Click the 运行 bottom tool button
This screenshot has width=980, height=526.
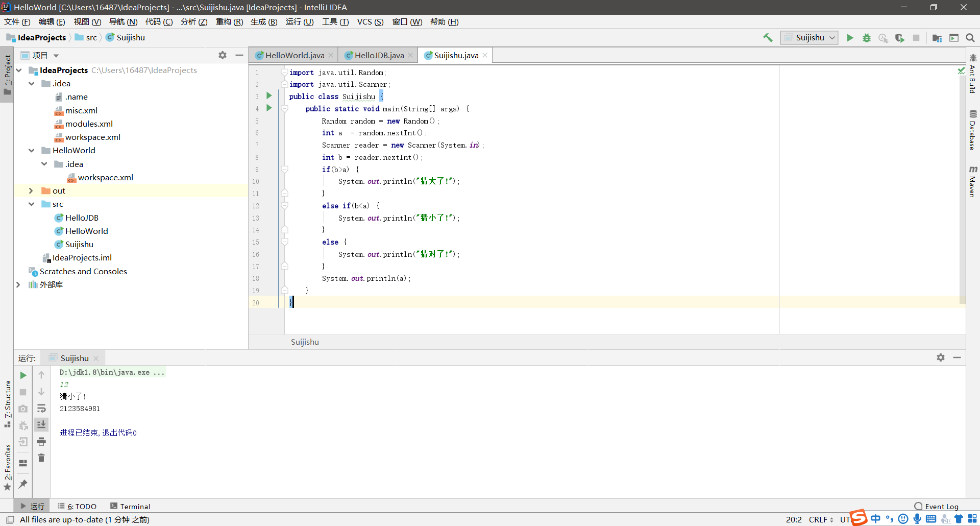pyautogui.click(x=32, y=506)
